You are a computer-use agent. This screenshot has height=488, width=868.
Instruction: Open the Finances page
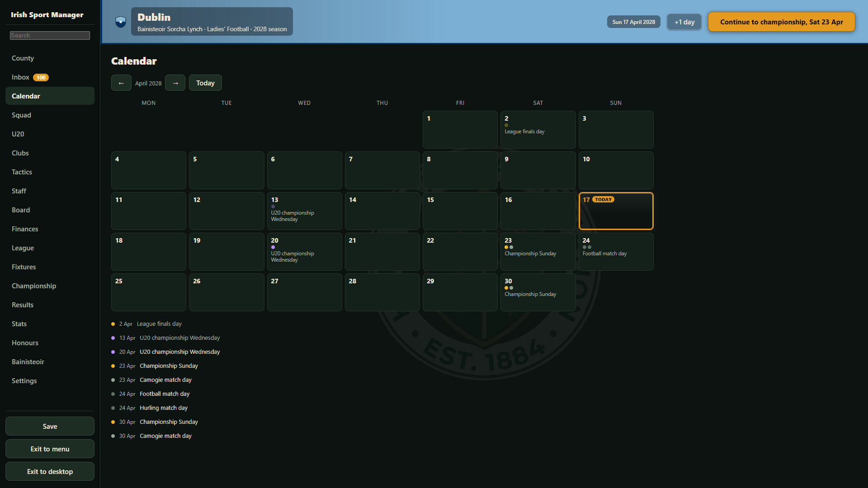(x=50, y=229)
